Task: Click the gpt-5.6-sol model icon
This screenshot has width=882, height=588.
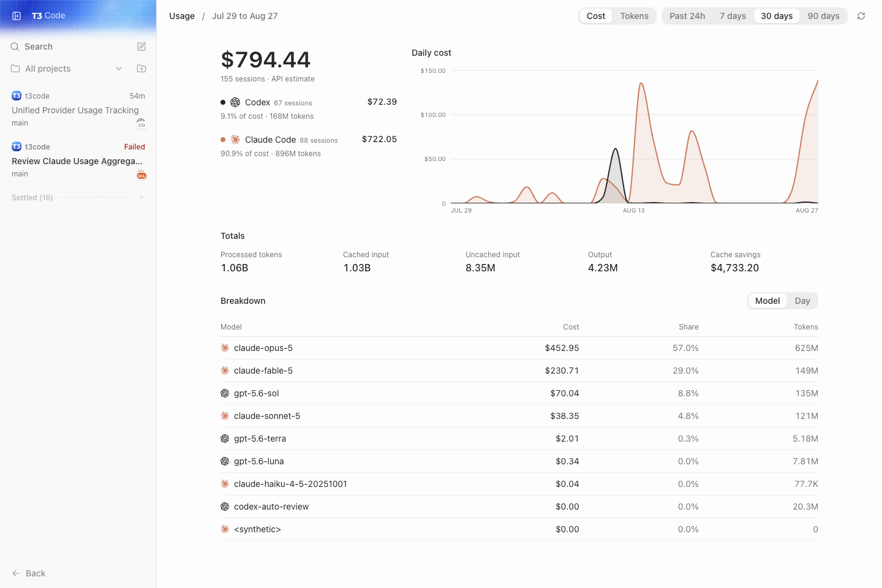Action: 225,393
